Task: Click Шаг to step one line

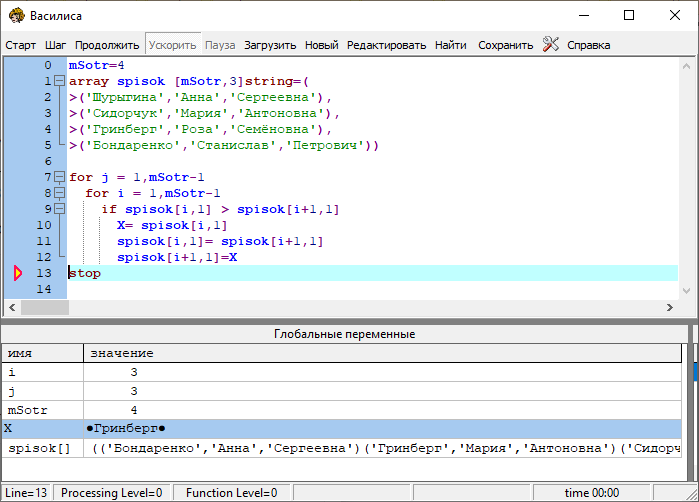Action: (x=56, y=45)
